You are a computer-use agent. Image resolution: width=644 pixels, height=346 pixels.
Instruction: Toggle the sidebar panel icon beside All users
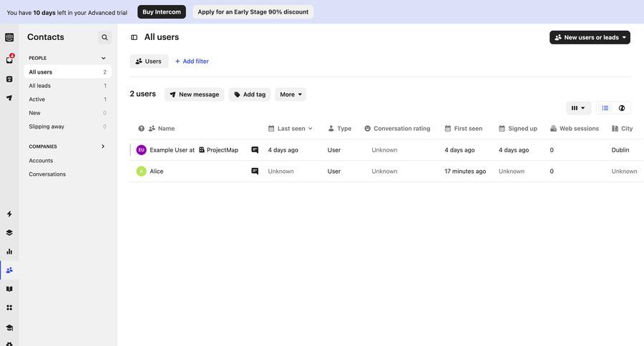134,37
